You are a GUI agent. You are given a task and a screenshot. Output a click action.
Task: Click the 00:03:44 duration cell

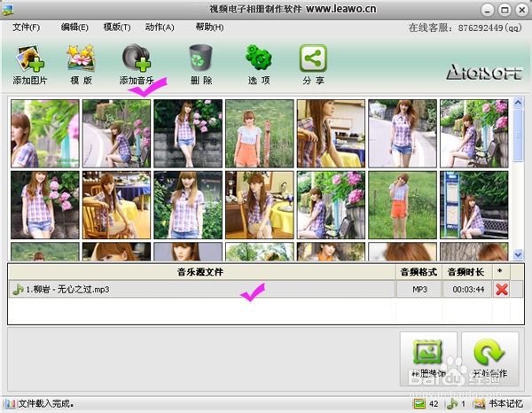pyautogui.click(x=468, y=289)
